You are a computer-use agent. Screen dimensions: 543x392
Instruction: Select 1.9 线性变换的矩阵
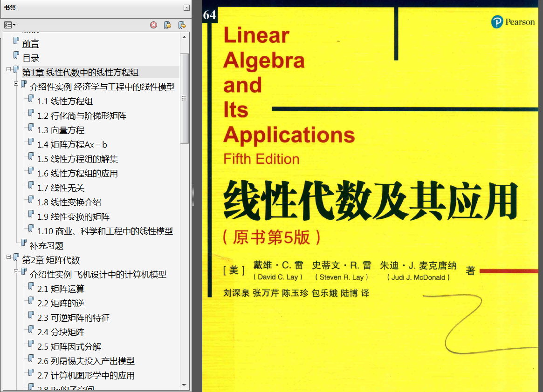pyautogui.click(x=74, y=216)
